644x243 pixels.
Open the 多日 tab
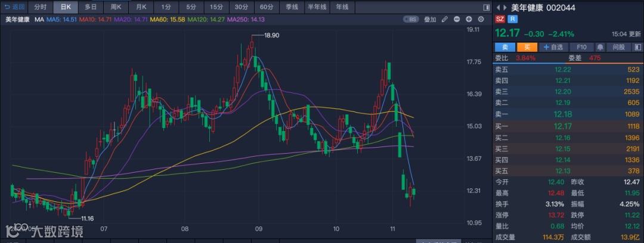point(91,7)
